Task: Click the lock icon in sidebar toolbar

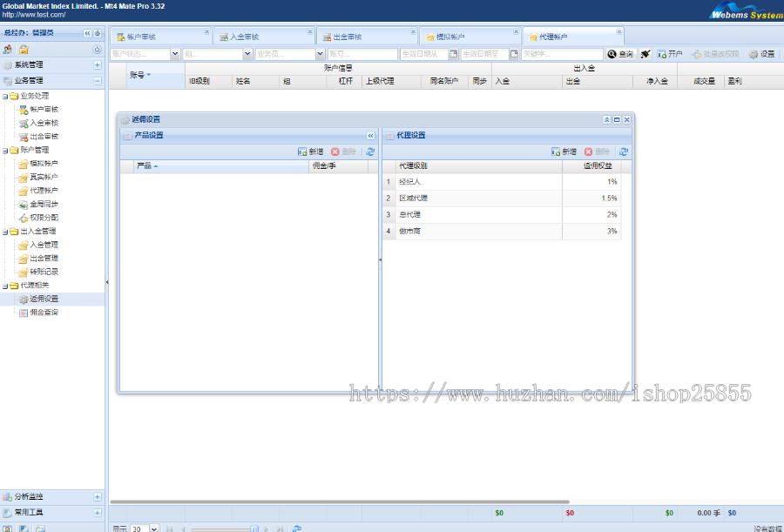Action: (24, 49)
